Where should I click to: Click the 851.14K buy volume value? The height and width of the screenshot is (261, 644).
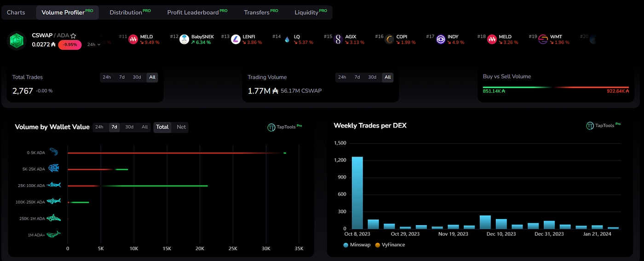(494, 91)
